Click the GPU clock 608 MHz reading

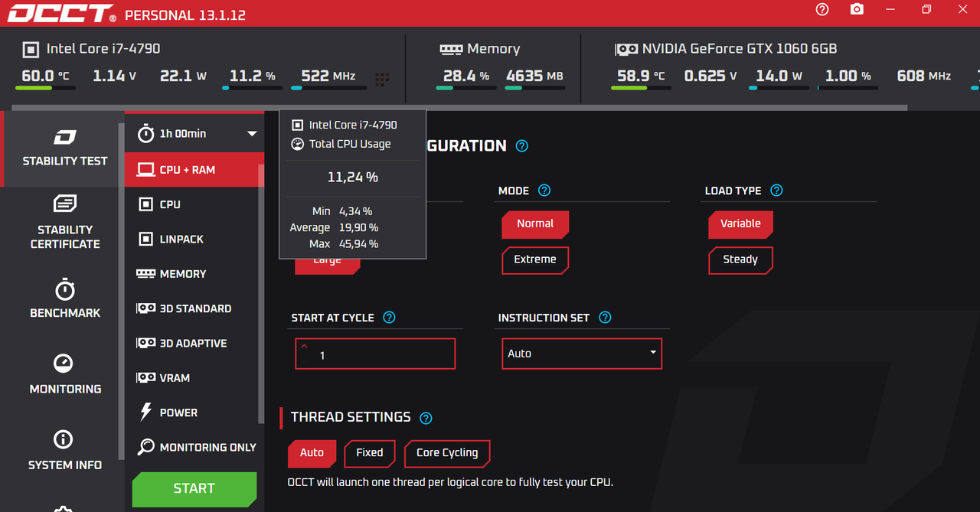(924, 76)
